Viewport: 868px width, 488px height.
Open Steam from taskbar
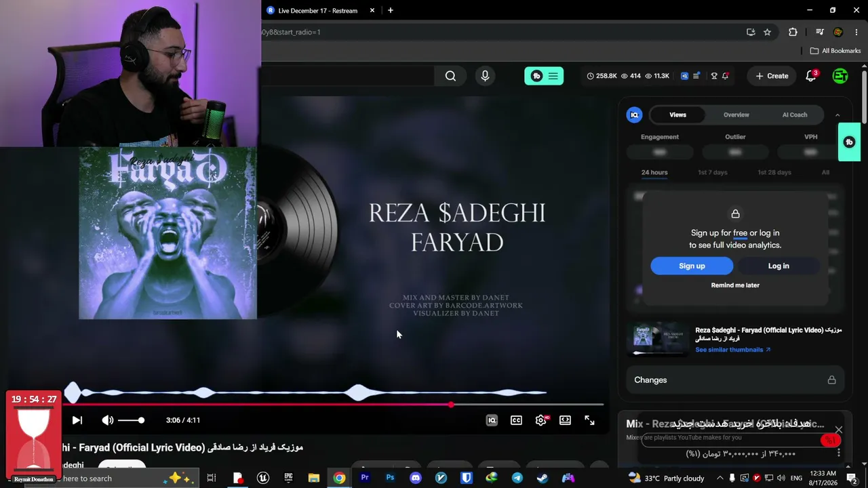(542, 479)
